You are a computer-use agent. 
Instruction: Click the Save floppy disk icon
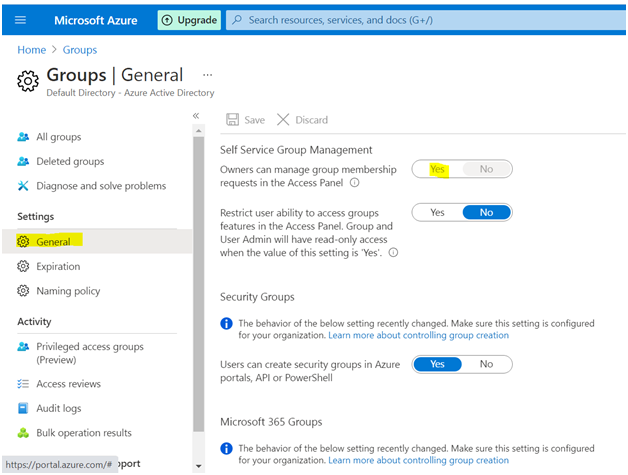tap(232, 119)
